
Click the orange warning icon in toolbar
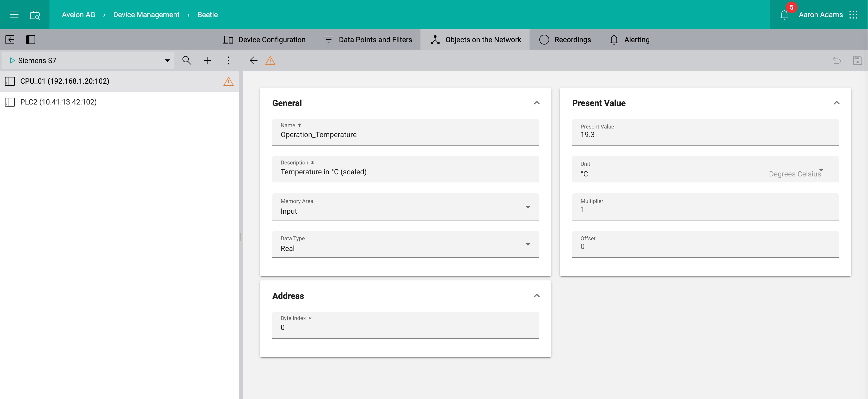pyautogui.click(x=270, y=60)
